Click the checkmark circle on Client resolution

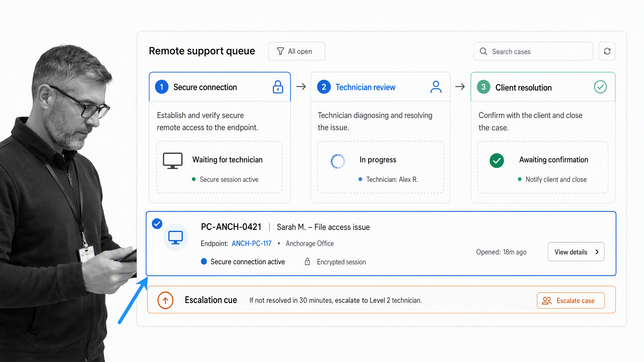[x=600, y=87]
